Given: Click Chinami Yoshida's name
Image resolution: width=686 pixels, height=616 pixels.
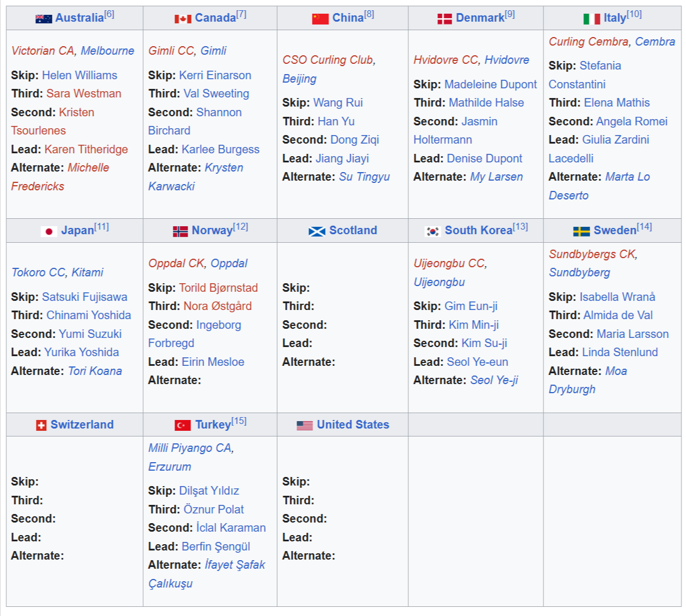Looking at the screenshot, I should [89, 315].
